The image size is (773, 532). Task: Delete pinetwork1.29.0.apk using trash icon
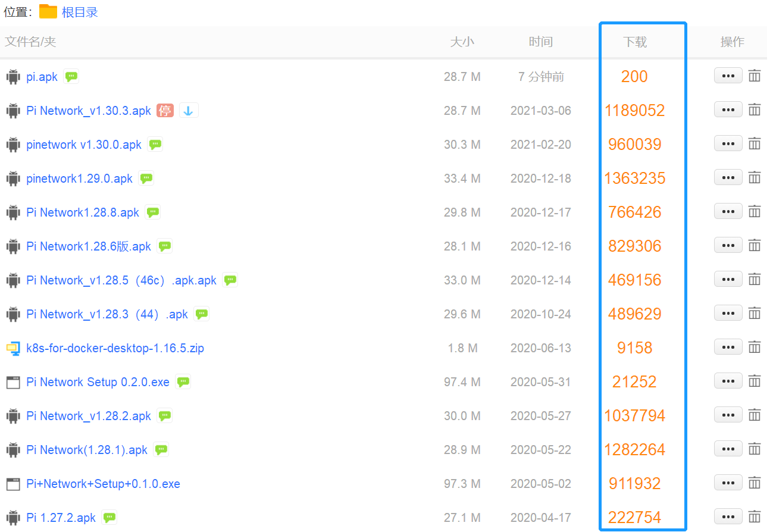tap(755, 177)
